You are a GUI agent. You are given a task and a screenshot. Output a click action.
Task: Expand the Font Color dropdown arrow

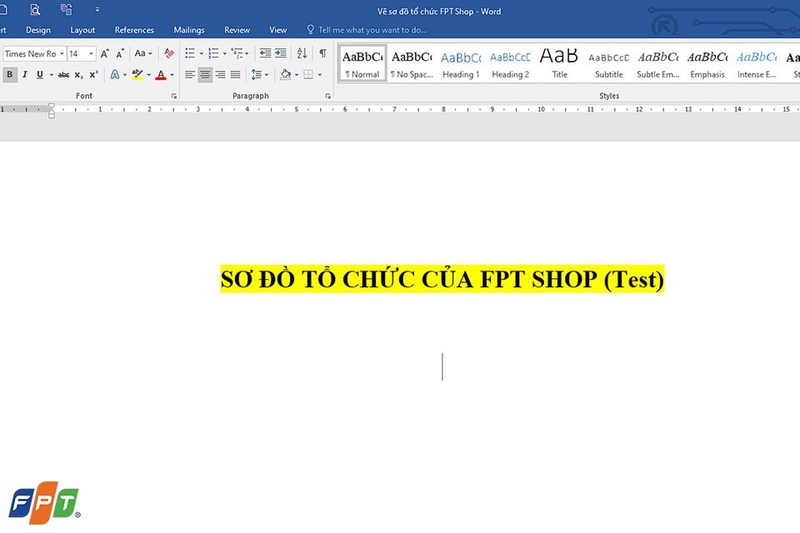click(172, 75)
